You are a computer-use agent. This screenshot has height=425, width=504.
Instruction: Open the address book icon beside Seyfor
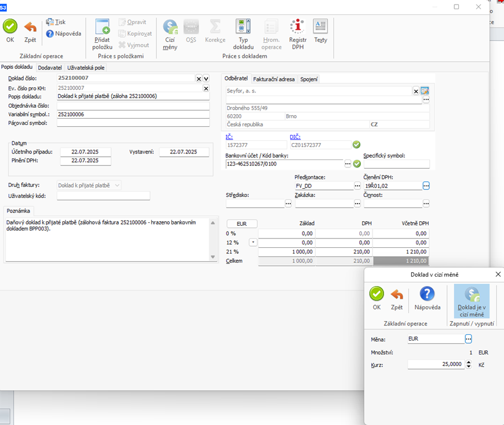click(x=425, y=91)
